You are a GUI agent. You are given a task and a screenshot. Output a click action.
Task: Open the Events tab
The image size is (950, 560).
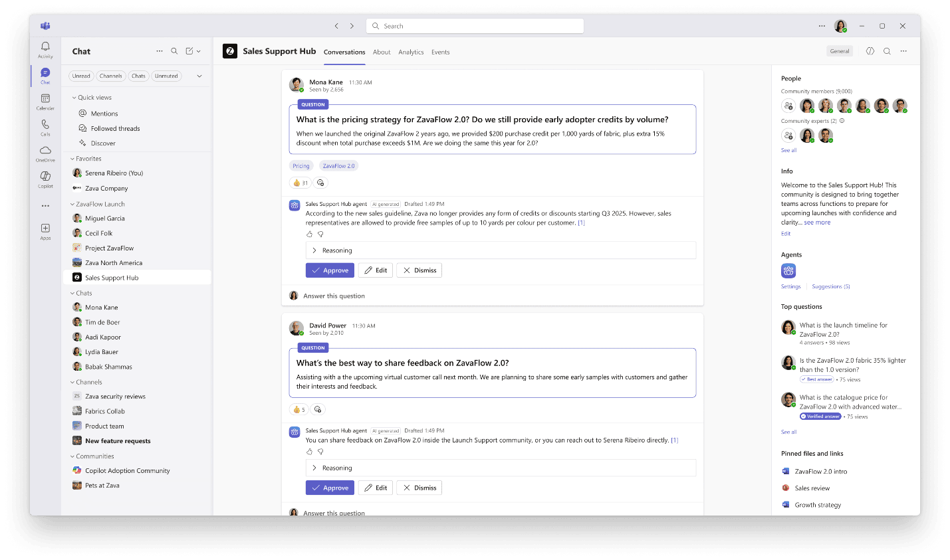click(x=440, y=52)
